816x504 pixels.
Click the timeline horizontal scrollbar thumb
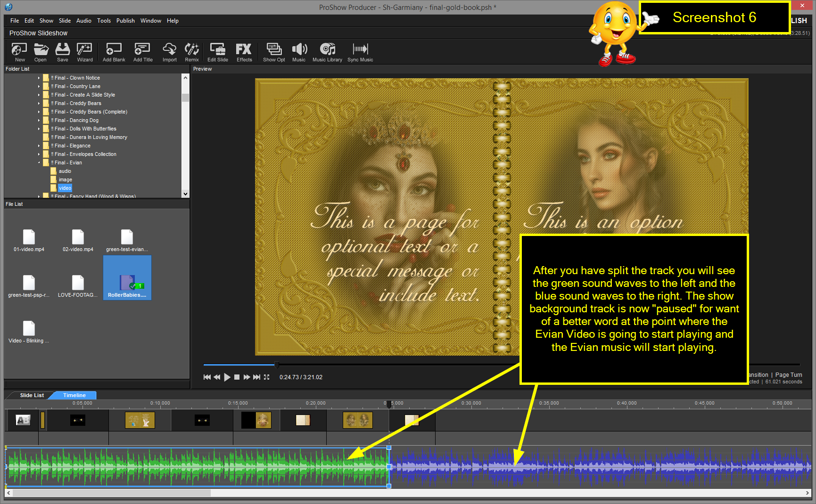(x=112, y=493)
